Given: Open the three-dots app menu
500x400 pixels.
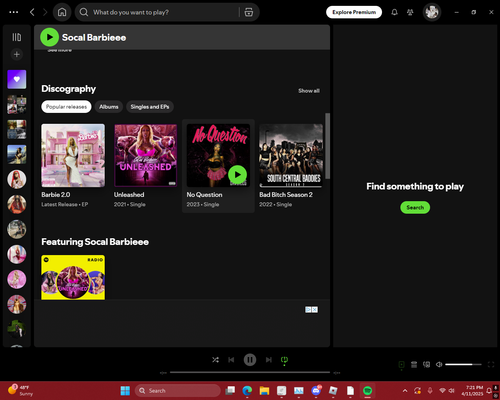Looking at the screenshot, I should tap(14, 12).
